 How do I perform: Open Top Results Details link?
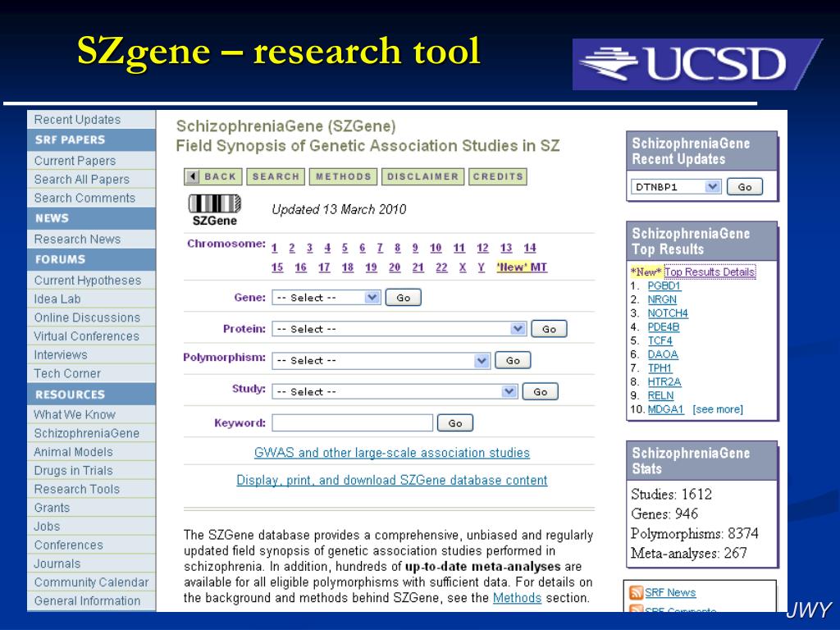pyautogui.click(x=710, y=272)
